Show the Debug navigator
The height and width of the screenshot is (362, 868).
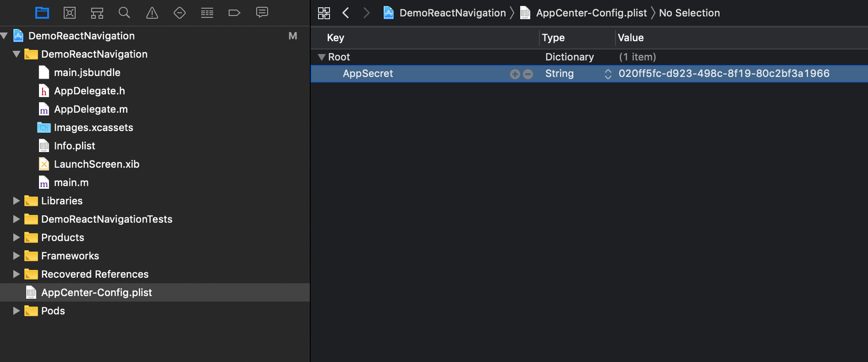pyautogui.click(x=207, y=13)
